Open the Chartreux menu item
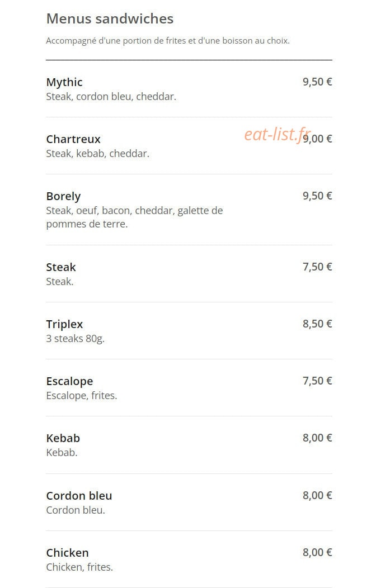Screen dimensions: 376x588 coord(189,146)
